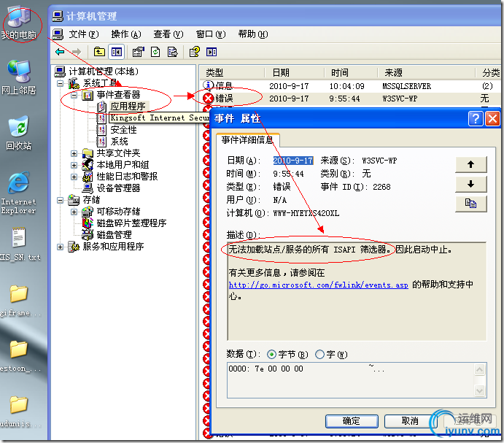Screen dimensions: 504x443
Task: Toggle the Show/Hide console tree icon
Action: click(x=117, y=52)
